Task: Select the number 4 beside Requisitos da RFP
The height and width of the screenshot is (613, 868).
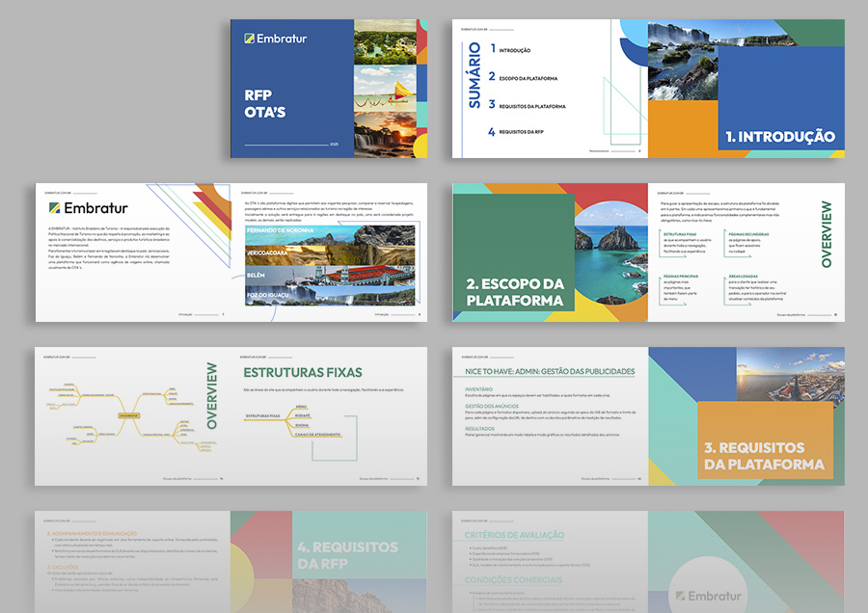Action: click(x=491, y=131)
